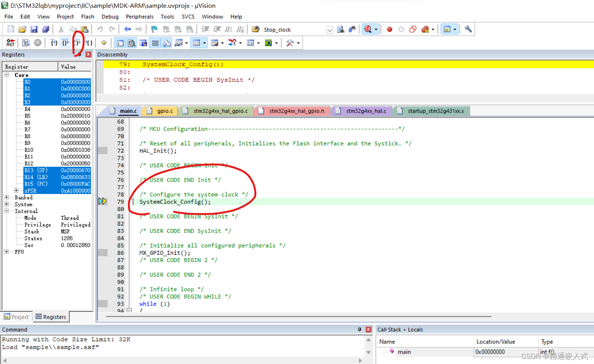Select the R15 (PC) register row
Image resolution: width=594 pixels, height=364 pixels.
[x=57, y=184]
